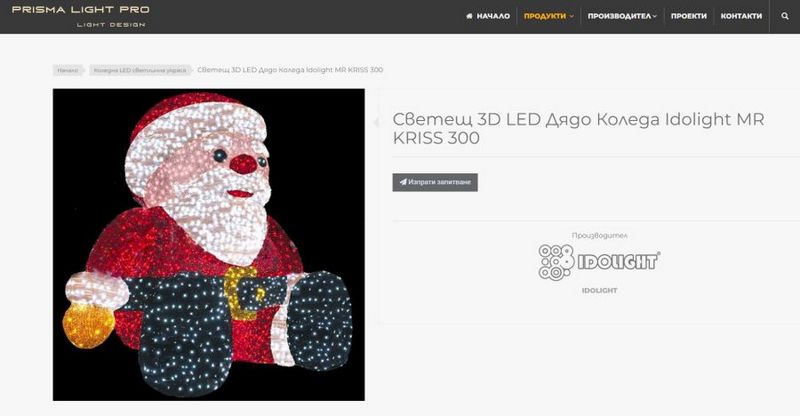Open the Santa Claus product image
This screenshot has width=800, height=416.
[209, 244]
